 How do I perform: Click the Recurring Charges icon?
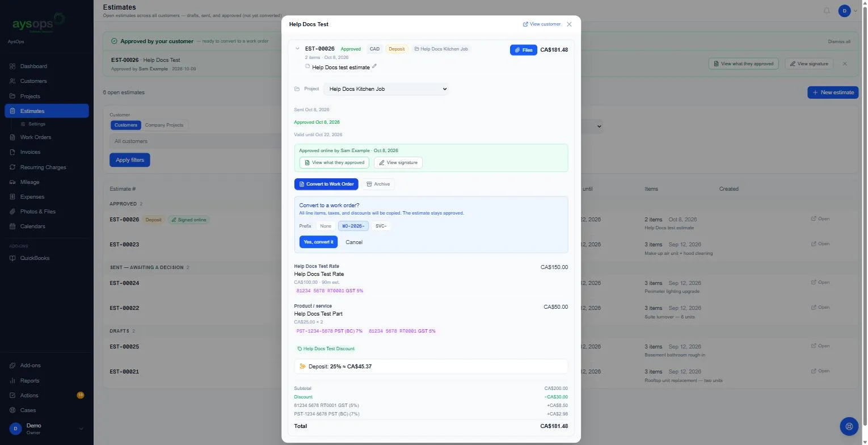click(12, 167)
